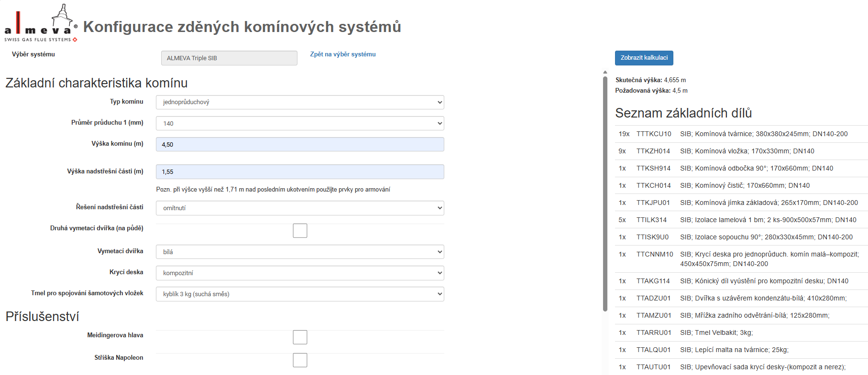Click the Almeva logo
The image size is (868, 375).
pyautogui.click(x=41, y=24)
